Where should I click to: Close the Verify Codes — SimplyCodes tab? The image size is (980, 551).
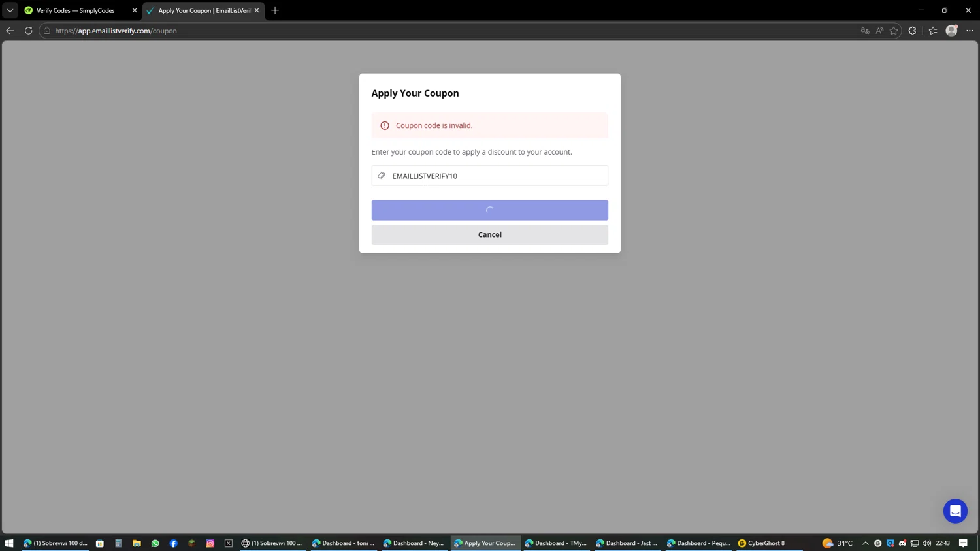point(135,10)
